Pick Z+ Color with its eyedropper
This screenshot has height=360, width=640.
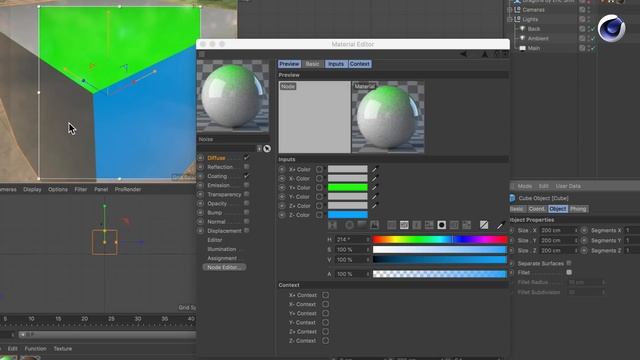pyautogui.click(x=375, y=205)
